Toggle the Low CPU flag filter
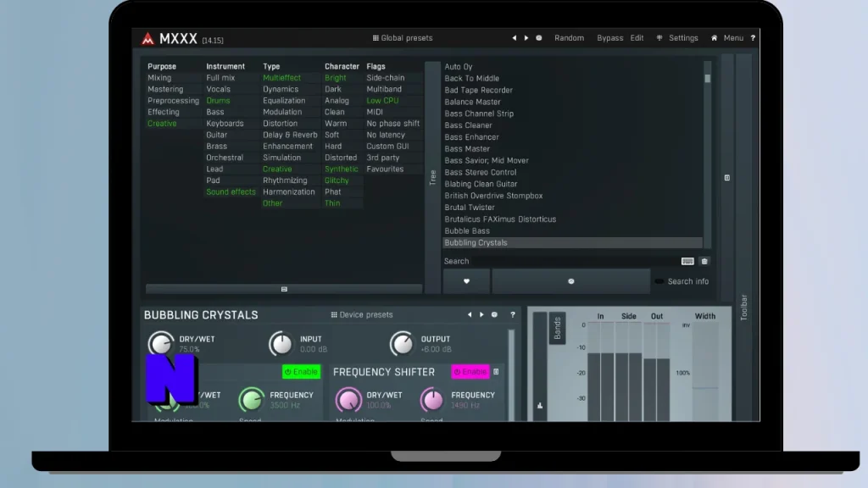The width and height of the screenshot is (868, 488). coord(382,101)
